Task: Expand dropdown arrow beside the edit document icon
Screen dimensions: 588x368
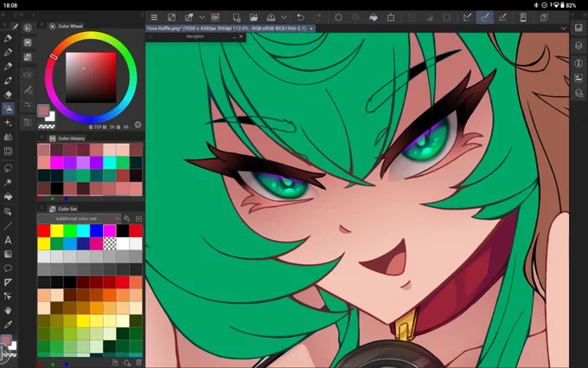Action: [202, 17]
